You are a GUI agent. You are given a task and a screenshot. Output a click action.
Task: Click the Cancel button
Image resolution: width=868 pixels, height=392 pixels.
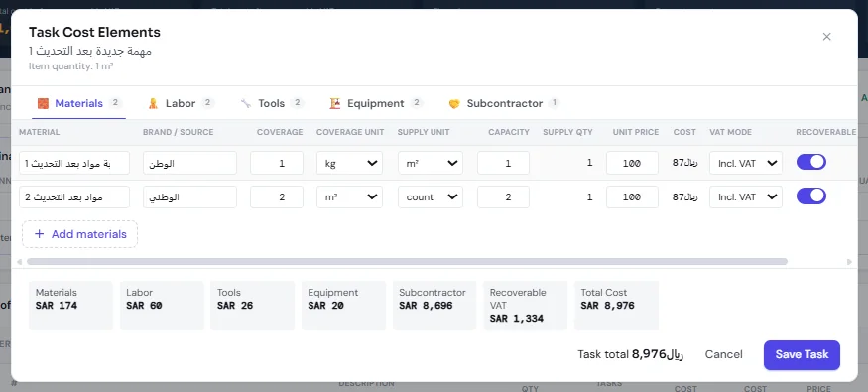click(x=723, y=355)
